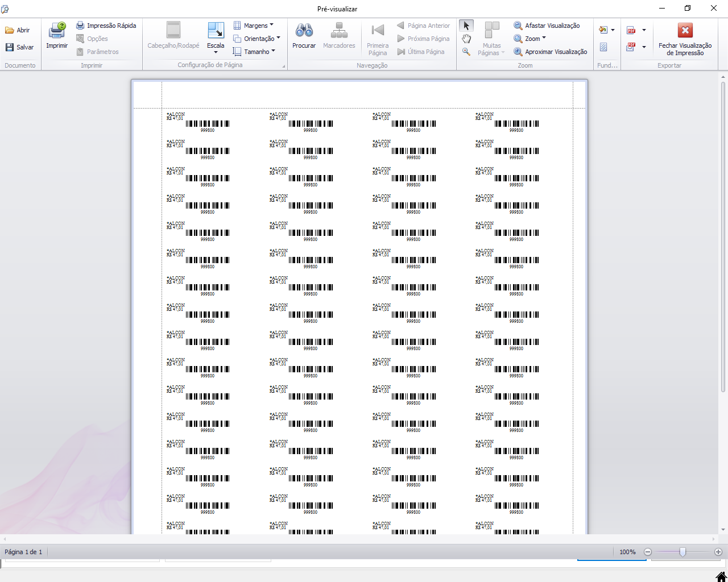Viewport: 728px width, 582px height.
Task: Click the watermark icon in the Fund group
Action: click(603, 47)
